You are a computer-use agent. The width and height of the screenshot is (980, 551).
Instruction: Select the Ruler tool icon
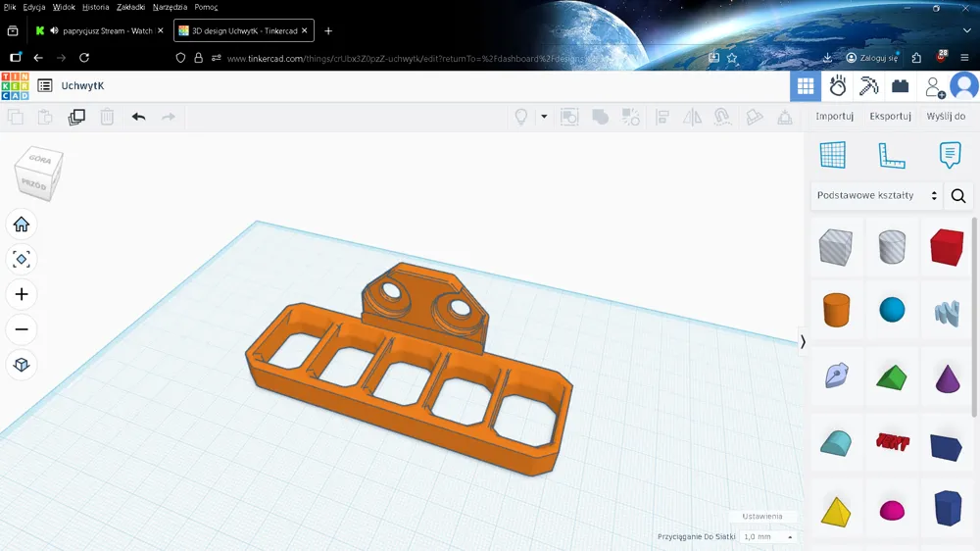pos(891,155)
